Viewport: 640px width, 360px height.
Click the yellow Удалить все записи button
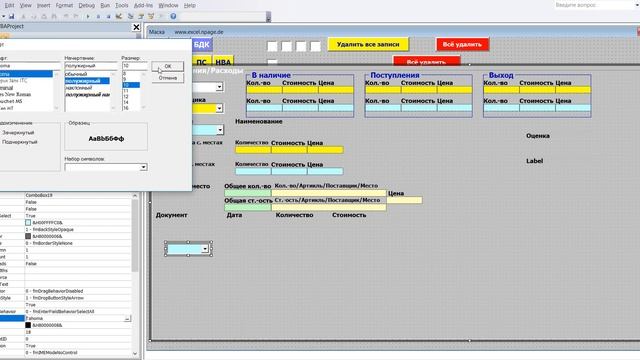(x=368, y=44)
